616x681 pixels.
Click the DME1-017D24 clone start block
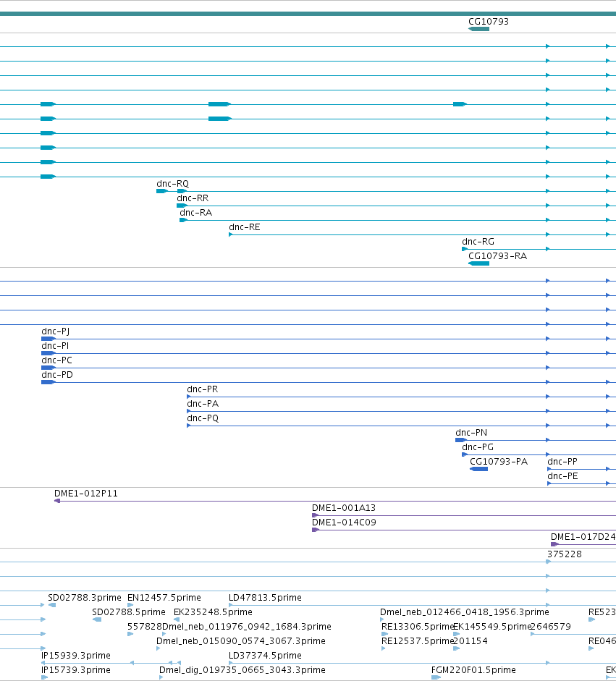click(554, 544)
